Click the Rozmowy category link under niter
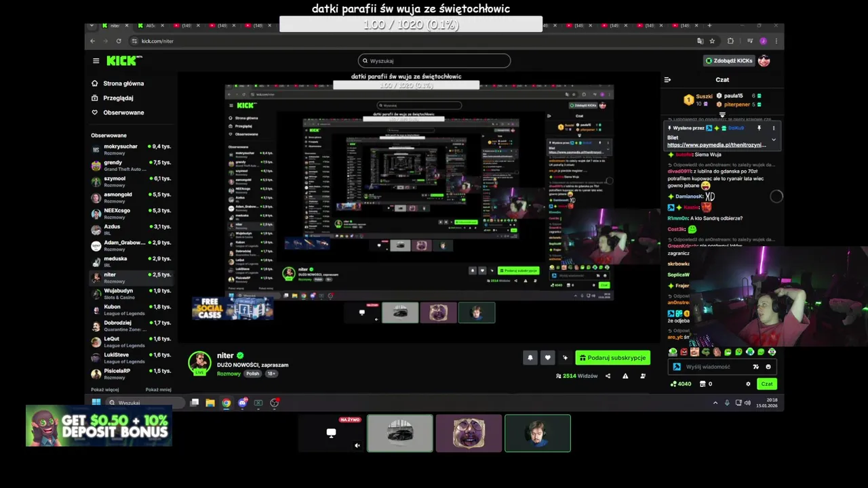This screenshot has width=868, height=488. click(229, 373)
